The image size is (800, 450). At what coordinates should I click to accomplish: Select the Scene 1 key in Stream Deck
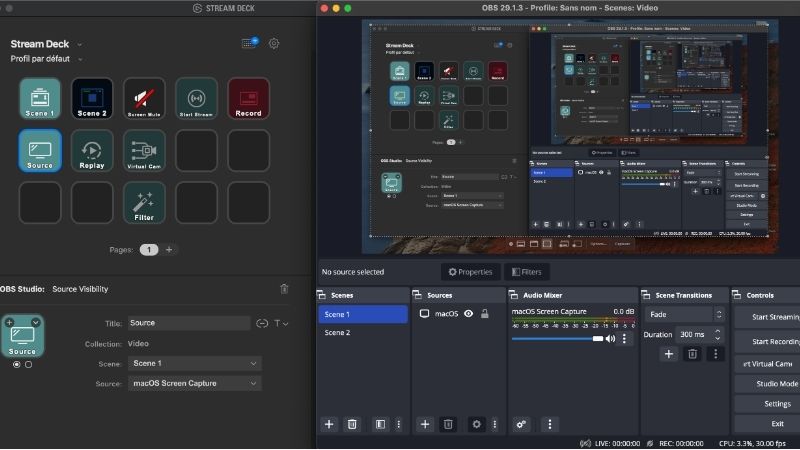40,98
